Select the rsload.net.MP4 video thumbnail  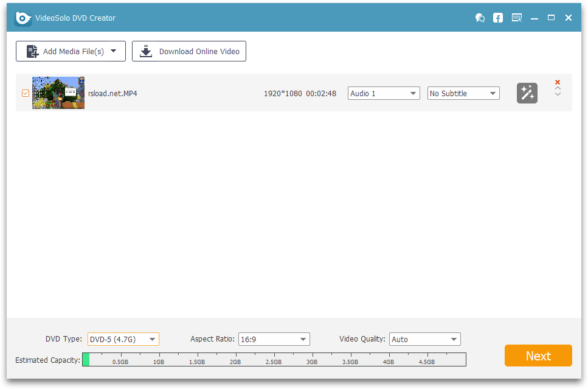(x=58, y=93)
